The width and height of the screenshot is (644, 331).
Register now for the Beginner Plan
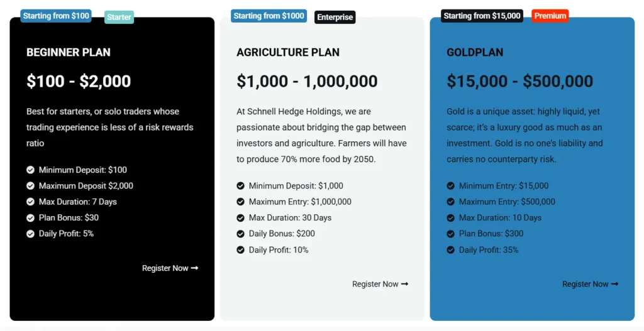165,268
